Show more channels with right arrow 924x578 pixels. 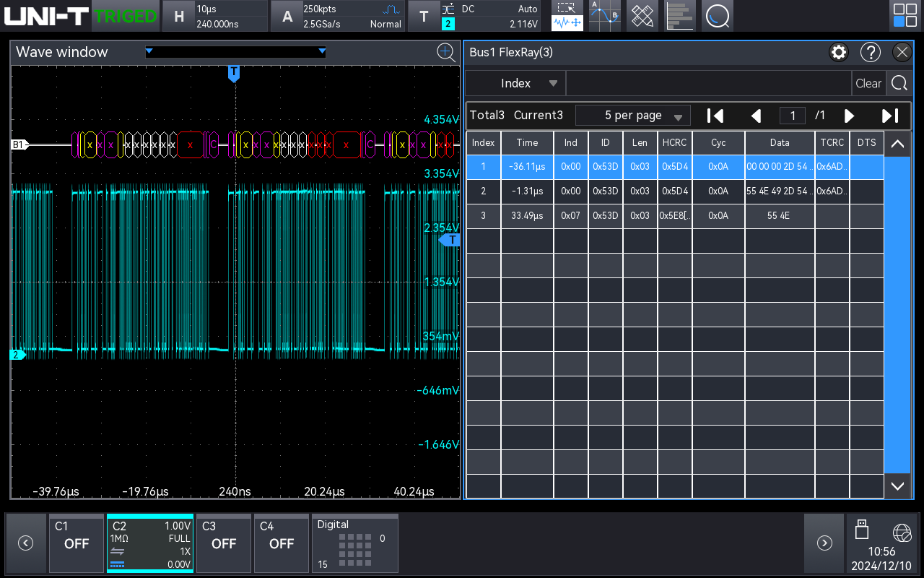pos(824,543)
